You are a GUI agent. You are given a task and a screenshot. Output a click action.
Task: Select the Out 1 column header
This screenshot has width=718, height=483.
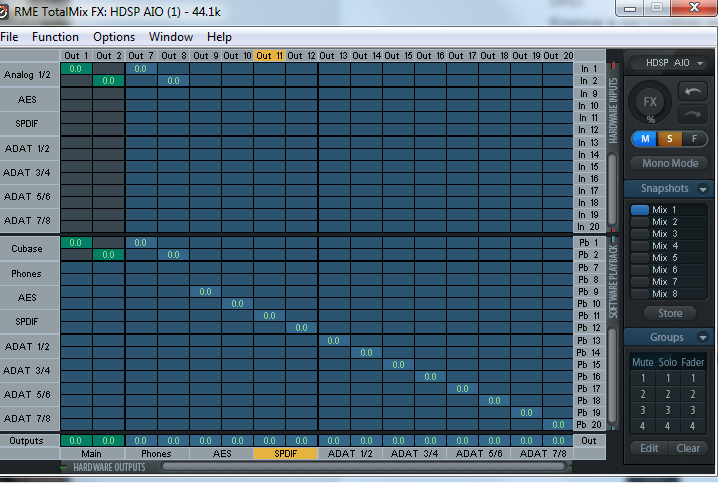coord(76,55)
